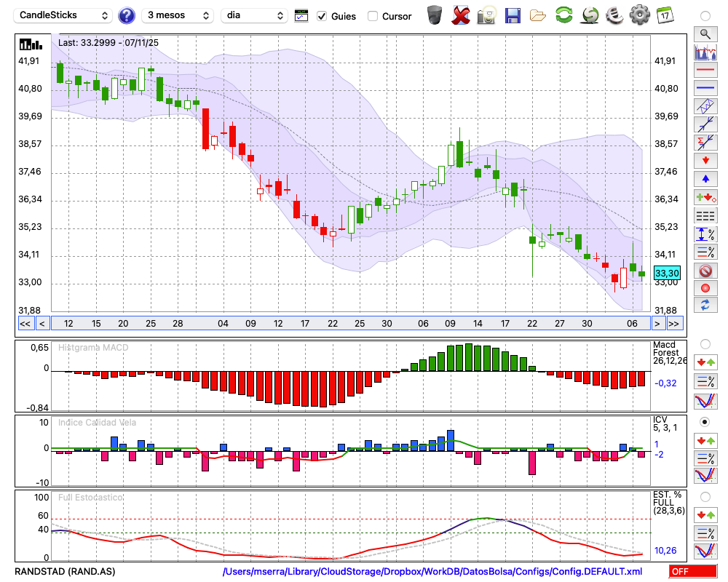
Task: Click the << rewind button on timeline
Action: click(x=25, y=324)
